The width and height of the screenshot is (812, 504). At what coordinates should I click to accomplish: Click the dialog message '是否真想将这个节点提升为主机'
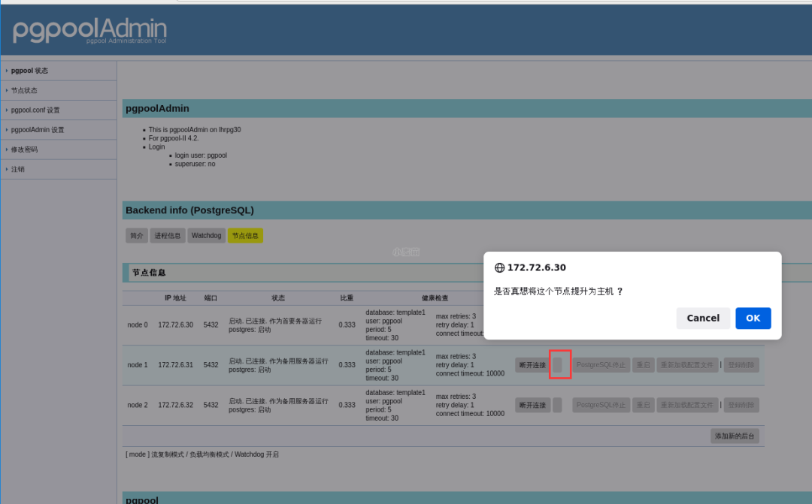(x=553, y=291)
